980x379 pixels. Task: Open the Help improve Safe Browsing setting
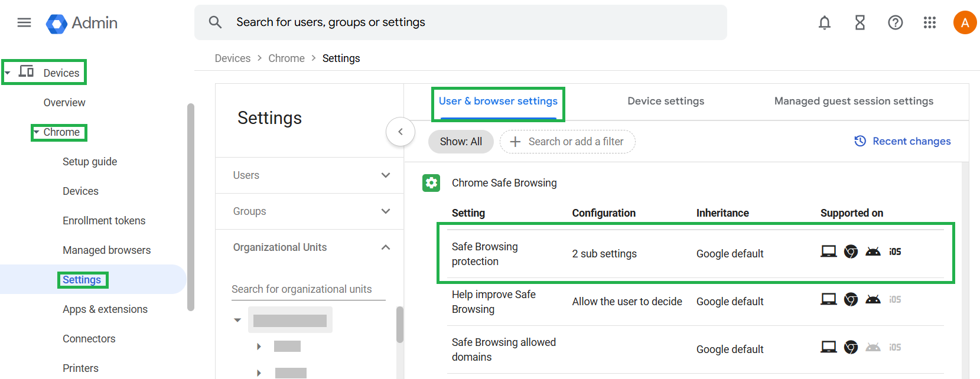[x=696, y=302]
